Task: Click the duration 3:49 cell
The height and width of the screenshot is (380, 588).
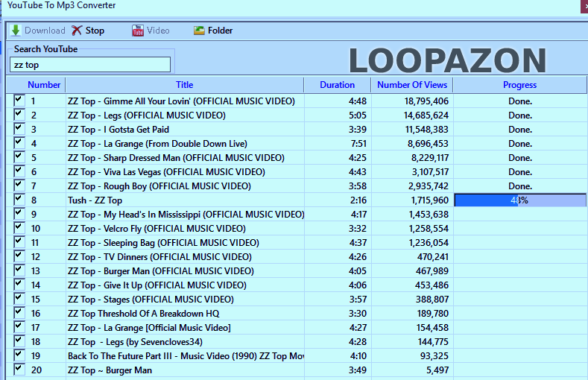Action: pyautogui.click(x=358, y=370)
